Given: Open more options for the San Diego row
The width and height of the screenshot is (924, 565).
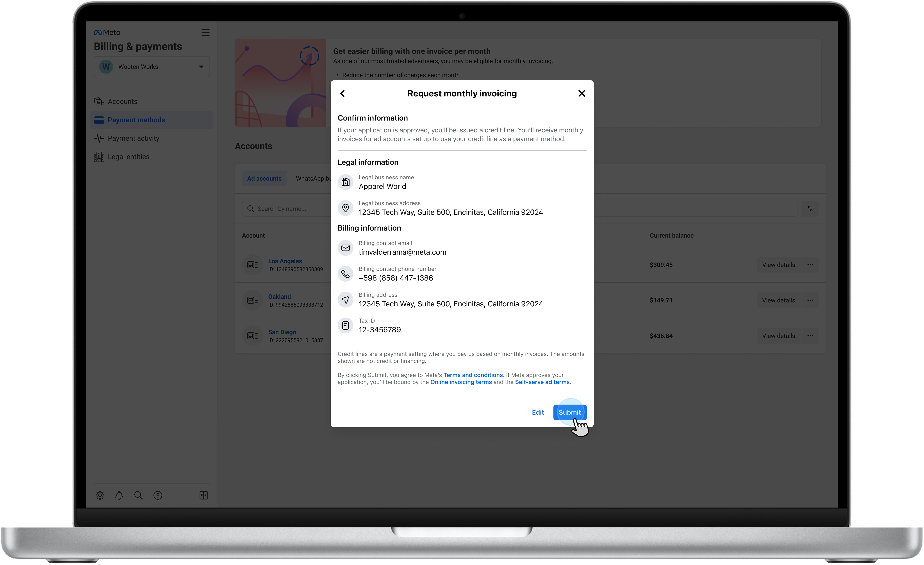Looking at the screenshot, I should (x=810, y=336).
